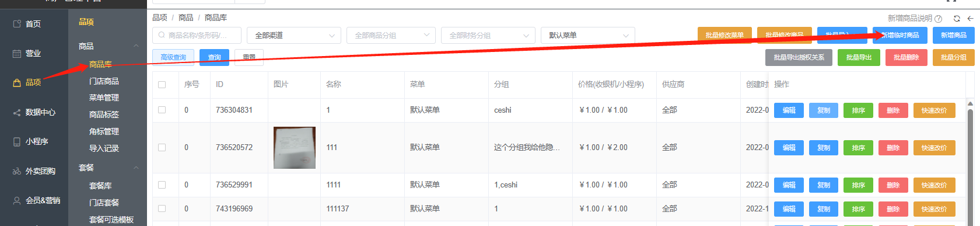Open the 全部财务分组 dropdown
980x226 pixels.
point(488,36)
